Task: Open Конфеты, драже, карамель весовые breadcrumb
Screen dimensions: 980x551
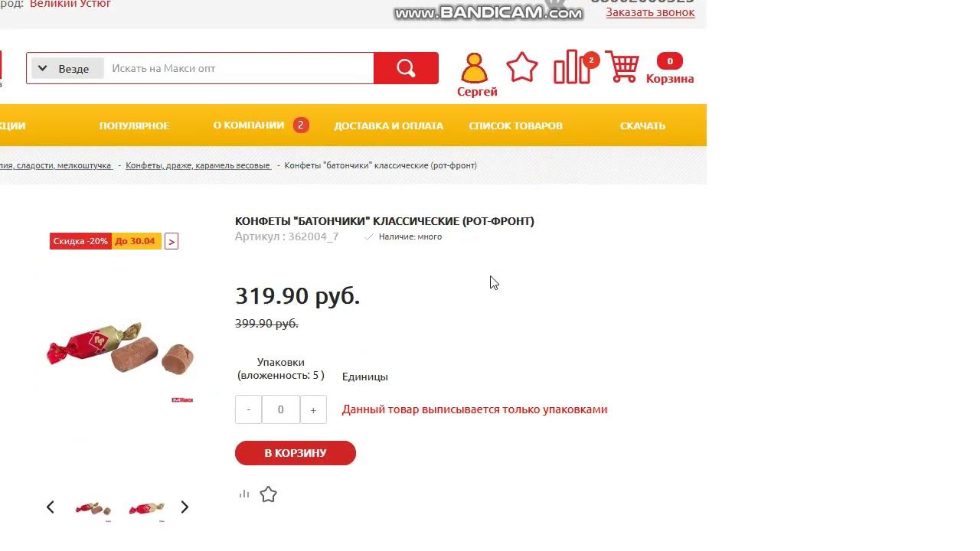Action: [198, 165]
